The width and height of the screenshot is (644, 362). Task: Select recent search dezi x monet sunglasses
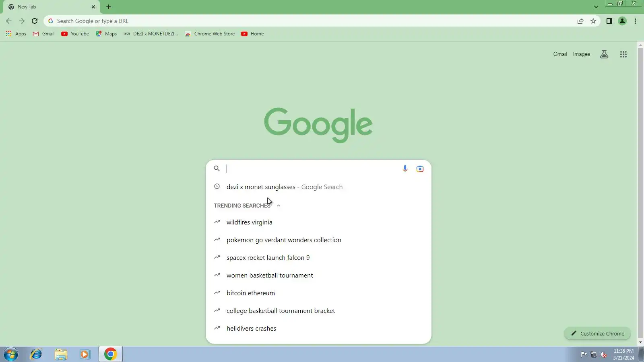tap(318, 187)
